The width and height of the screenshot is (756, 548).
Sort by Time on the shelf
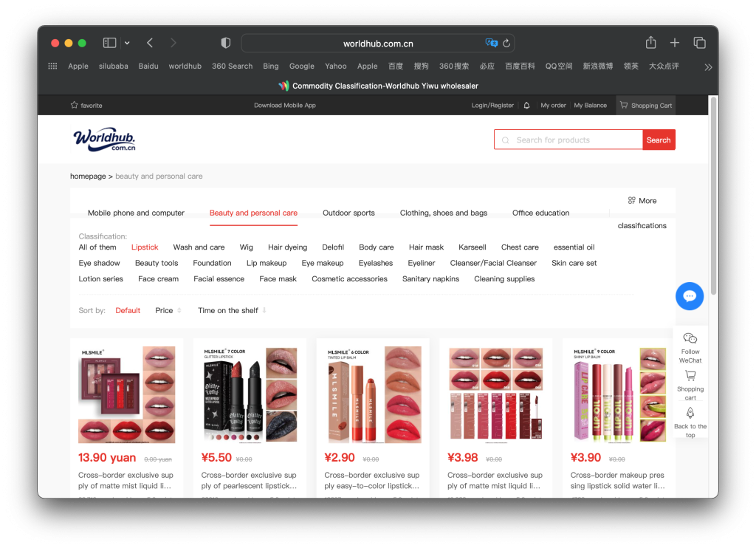click(228, 311)
